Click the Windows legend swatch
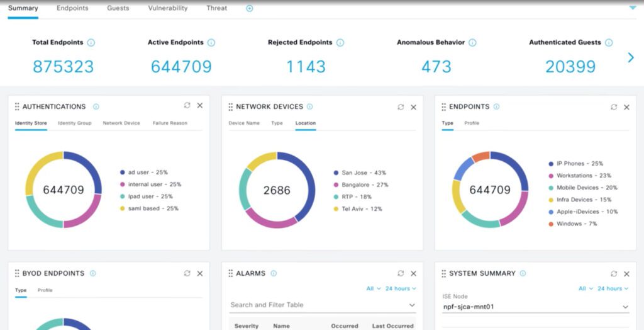This screenshot has width=644, height=330. click(551, 224)
